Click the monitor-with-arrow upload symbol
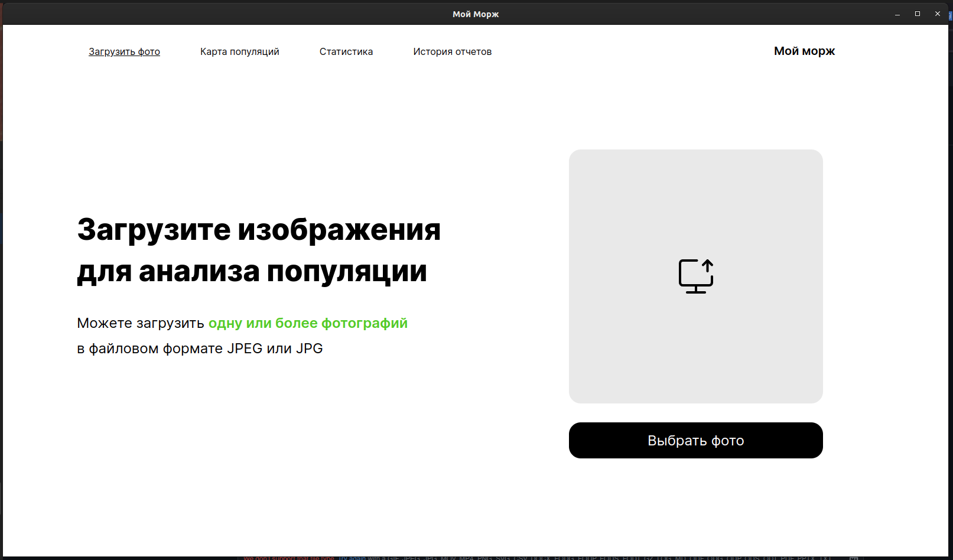Image resolution: width=953 pixels, height=560 pixels. point(695,275)
